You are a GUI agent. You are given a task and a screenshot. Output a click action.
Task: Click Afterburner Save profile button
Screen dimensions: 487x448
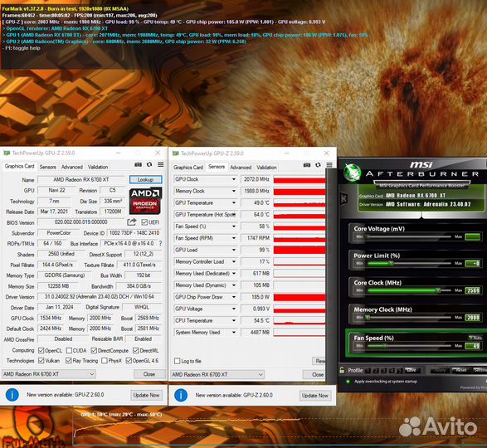pyautogui.click(x=412, y=370)
